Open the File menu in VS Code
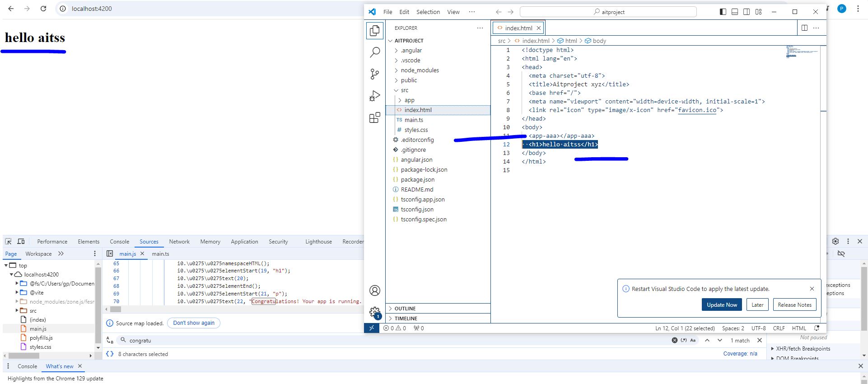 coord(388,12)
